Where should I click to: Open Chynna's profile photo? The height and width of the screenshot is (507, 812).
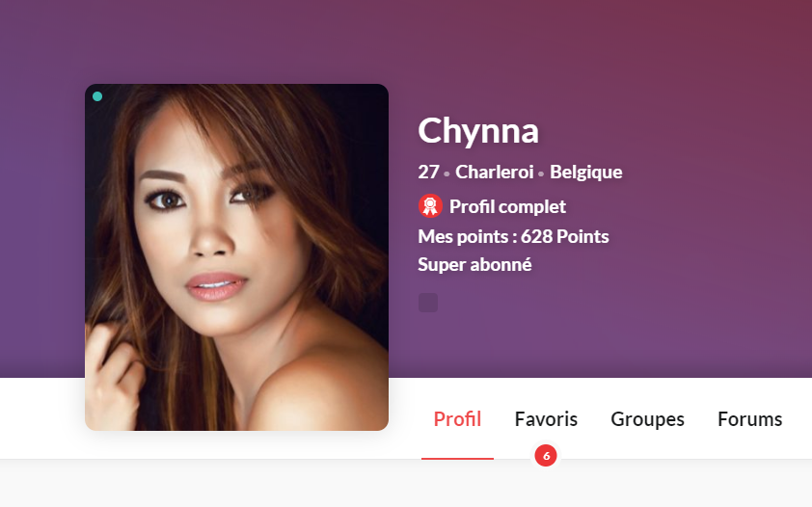tap(236, 257)
